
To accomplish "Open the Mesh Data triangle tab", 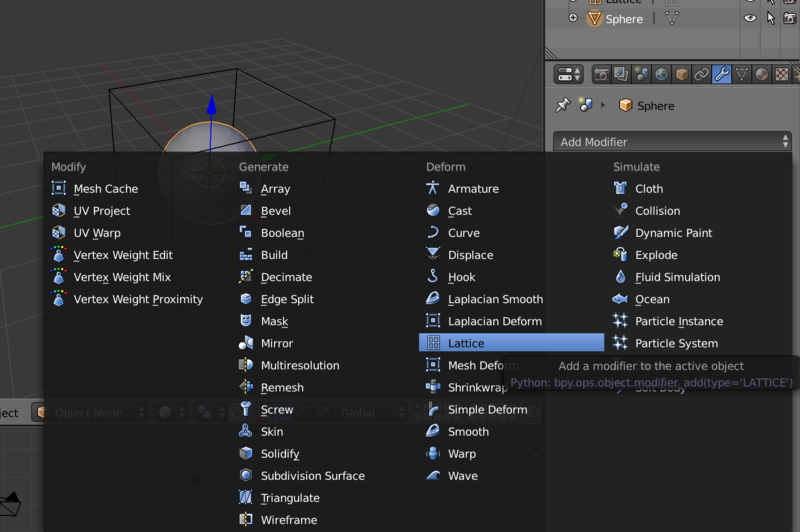I will (741, 74).
